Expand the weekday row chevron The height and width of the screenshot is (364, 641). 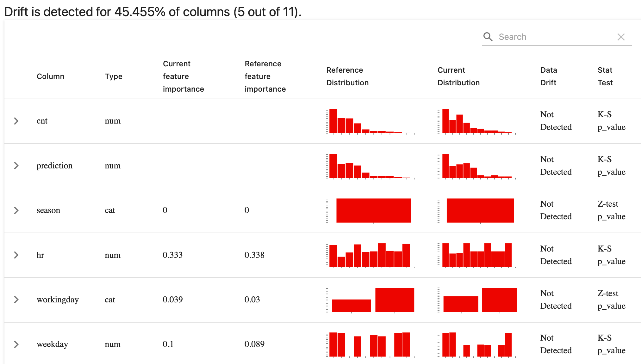click(x=16, y=344)
